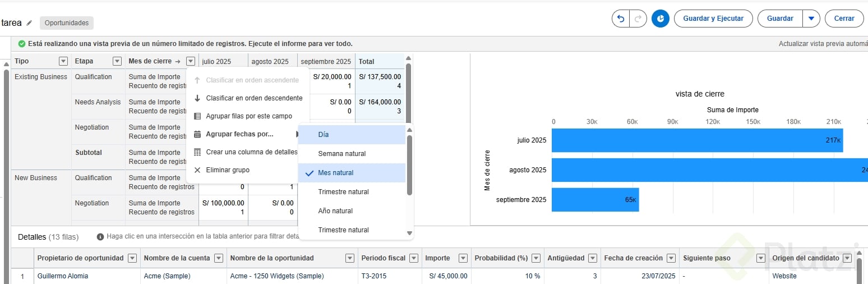868x284 pixels.
Task: Click the undo arrow icon
Action: coord(621,19)
